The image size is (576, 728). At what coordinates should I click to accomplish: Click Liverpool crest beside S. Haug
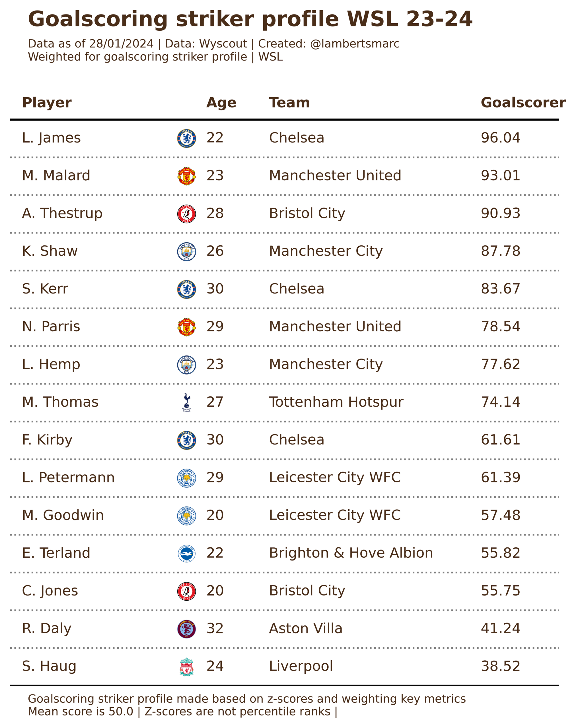(186, 667)
